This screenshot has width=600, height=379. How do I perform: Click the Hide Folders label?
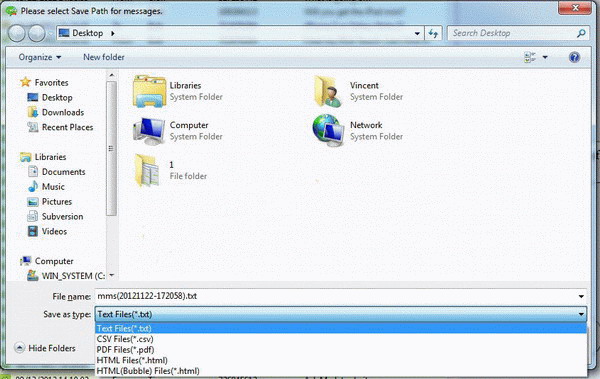[x=52, y=348]
